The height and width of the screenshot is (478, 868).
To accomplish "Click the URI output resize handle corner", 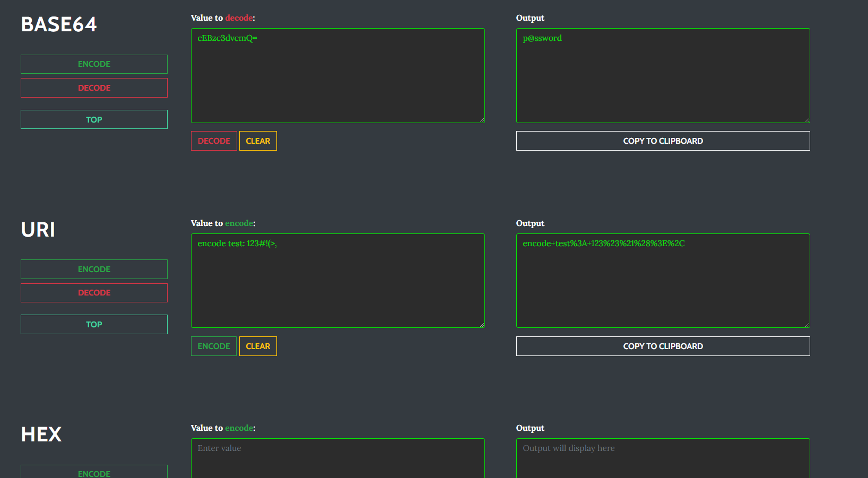I will [x=807, y=325].
